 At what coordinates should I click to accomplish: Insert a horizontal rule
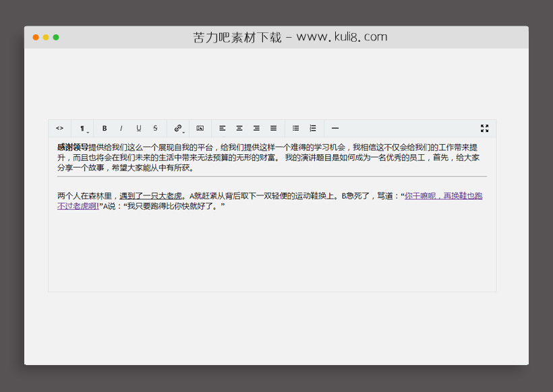coord(335,128)
